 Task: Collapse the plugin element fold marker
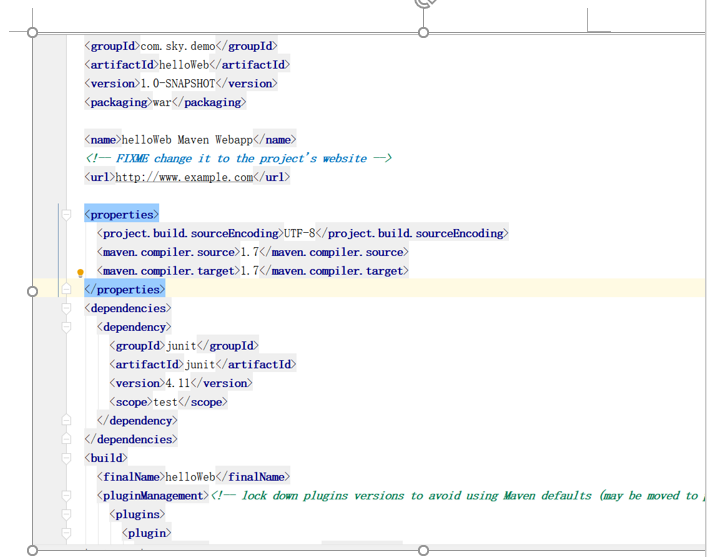(66, 533)
